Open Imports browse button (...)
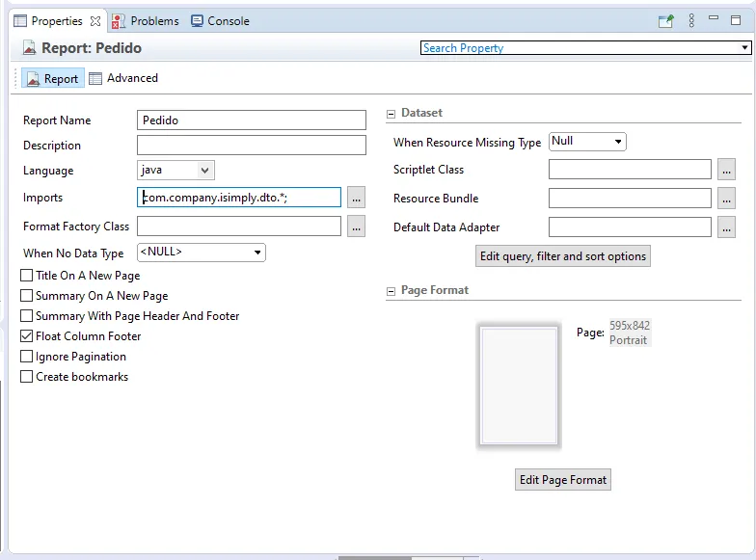This screenshot has width=756, height=560. pos(357,197)
